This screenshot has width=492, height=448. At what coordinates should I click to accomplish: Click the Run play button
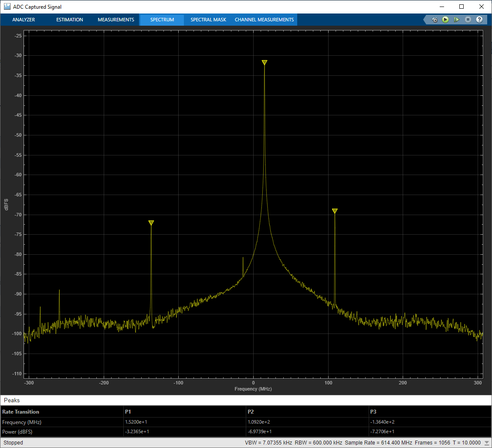(x=445, y=20)
